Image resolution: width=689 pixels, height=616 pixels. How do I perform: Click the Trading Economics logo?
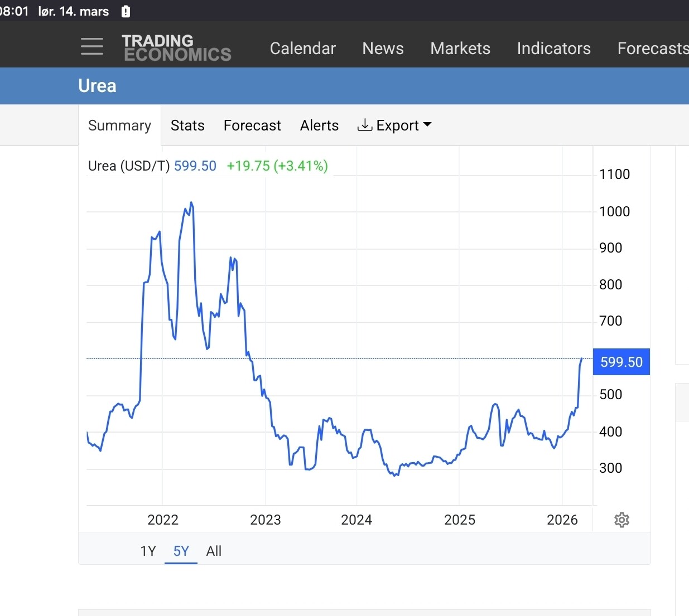(x=176, y=48)
